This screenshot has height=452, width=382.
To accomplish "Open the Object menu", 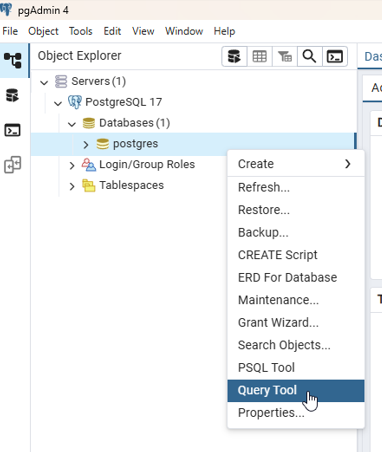I will click(43, 31).
